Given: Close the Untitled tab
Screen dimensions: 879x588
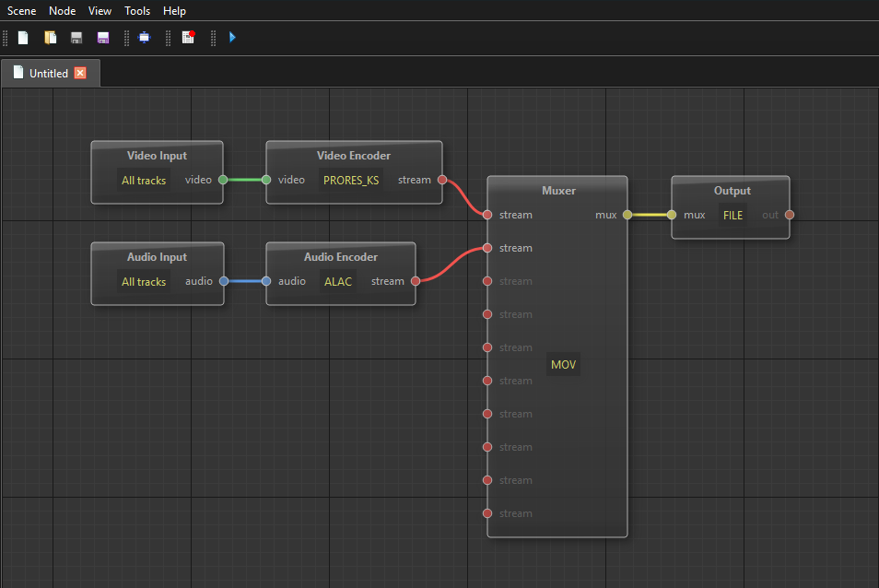Looking at the screenshot, I should pyautogui.click(x=80, y=73).
